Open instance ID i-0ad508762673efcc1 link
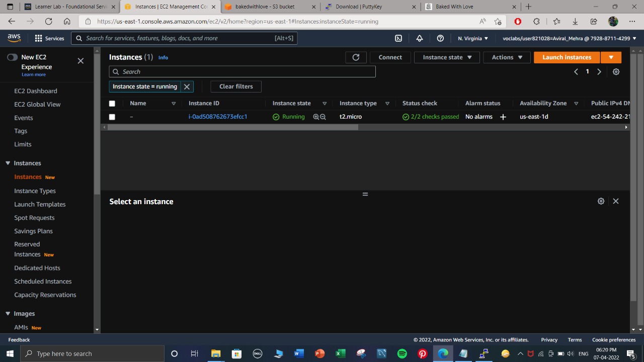Viewport: 644px width, 362px height. [x=218, y=117]
